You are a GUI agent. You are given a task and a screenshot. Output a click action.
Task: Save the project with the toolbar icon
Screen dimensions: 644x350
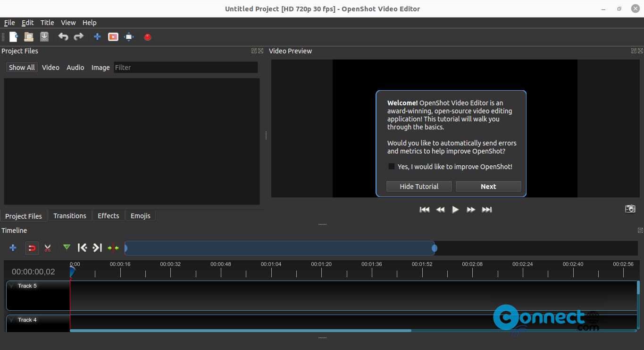pos(44,37)
